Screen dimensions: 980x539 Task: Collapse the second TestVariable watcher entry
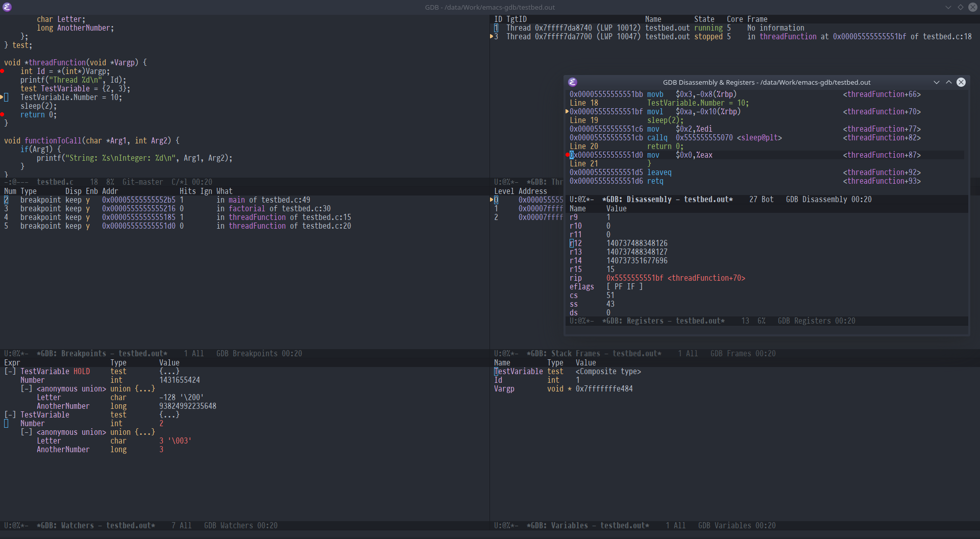tap(10, 415)
